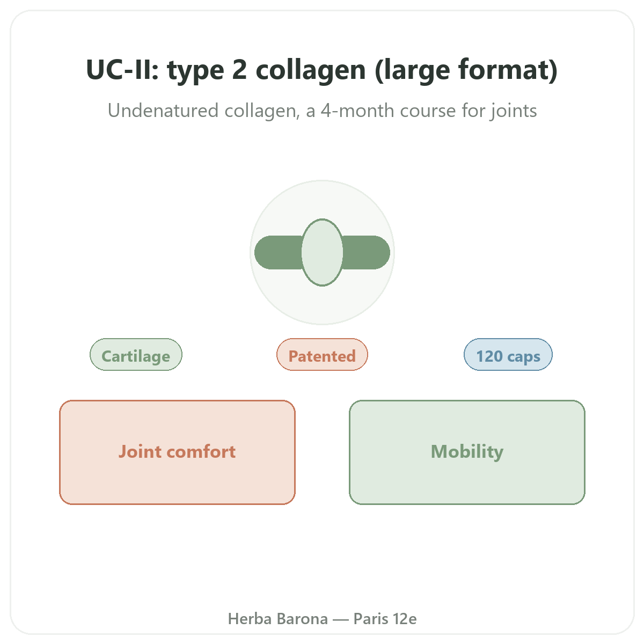Select the right green bone bar of icon
Viewport: 644px width, 644px height.
tap(366, 252)
